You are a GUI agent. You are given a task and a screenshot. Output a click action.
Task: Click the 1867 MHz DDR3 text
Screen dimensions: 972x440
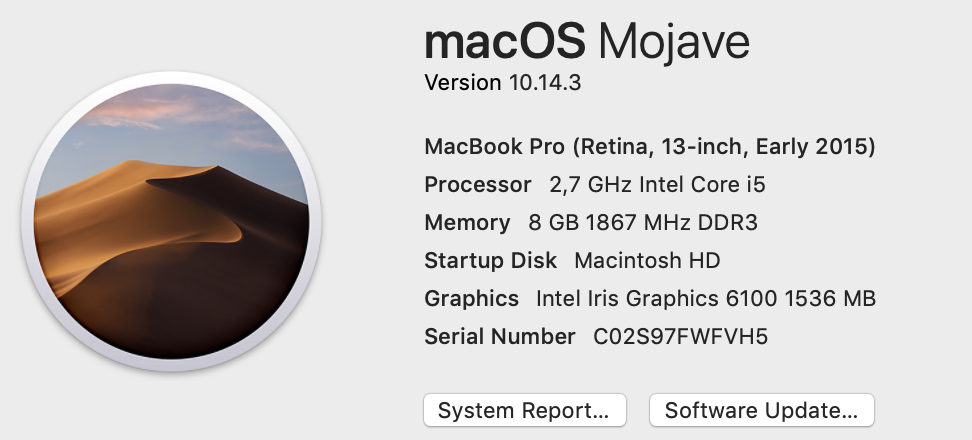(x=671, y=222)
